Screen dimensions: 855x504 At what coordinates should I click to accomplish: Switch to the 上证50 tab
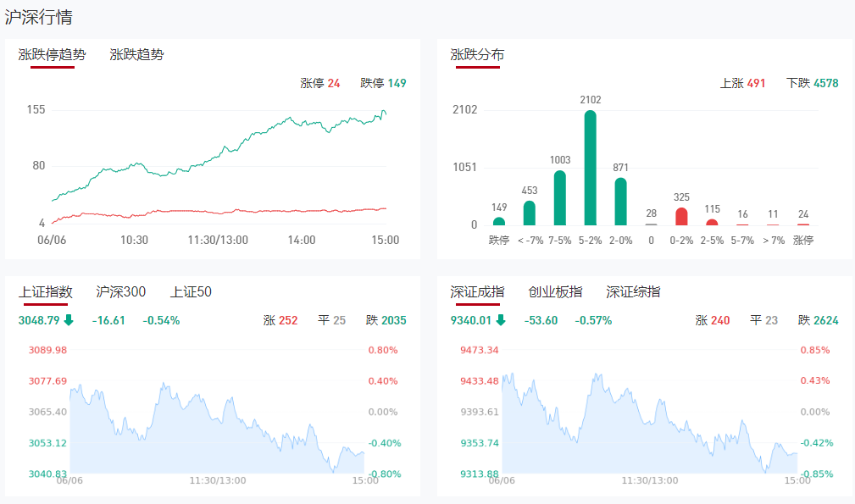[191, 292]
